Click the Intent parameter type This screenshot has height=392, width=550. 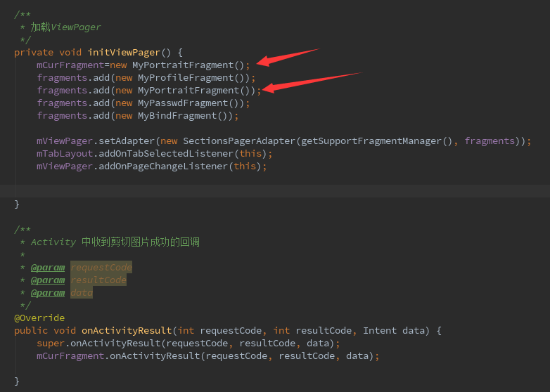tap(380, 330)
